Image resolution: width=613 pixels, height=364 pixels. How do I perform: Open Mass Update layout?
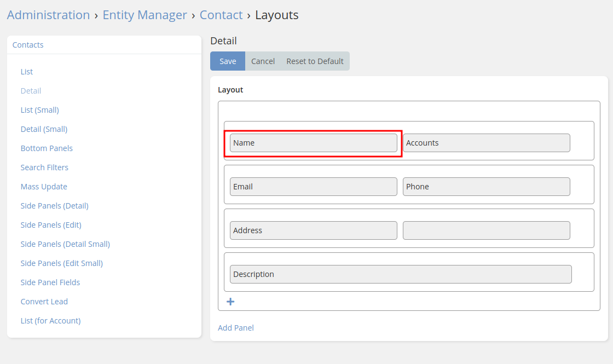(x=44, y=187)
